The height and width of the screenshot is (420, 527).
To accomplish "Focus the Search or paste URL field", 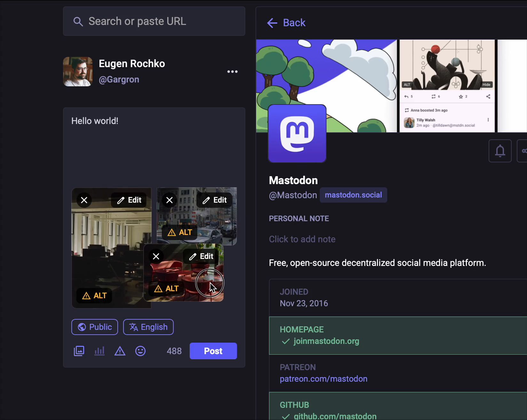I will [154, 21].
